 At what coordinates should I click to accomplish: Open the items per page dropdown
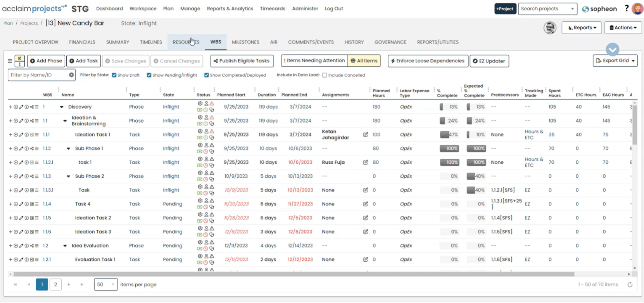[x=105, y=285]
